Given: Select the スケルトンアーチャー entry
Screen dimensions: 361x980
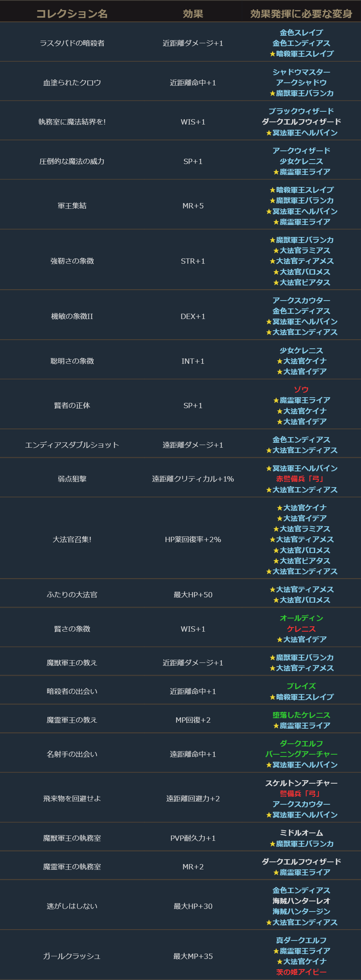Looking at the screenshot, I should click(x=301, y=782).
